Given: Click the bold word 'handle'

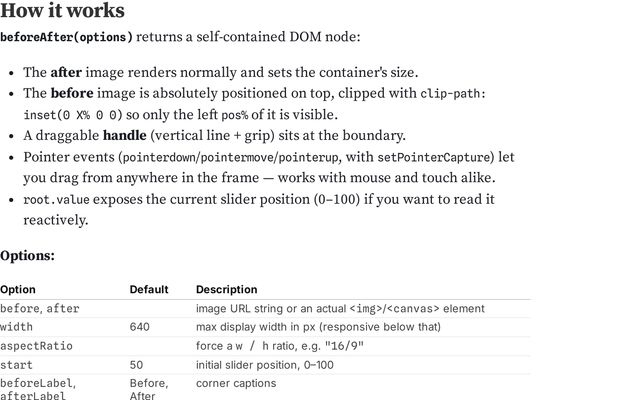Looking at the screenshot, I should 124,136.
